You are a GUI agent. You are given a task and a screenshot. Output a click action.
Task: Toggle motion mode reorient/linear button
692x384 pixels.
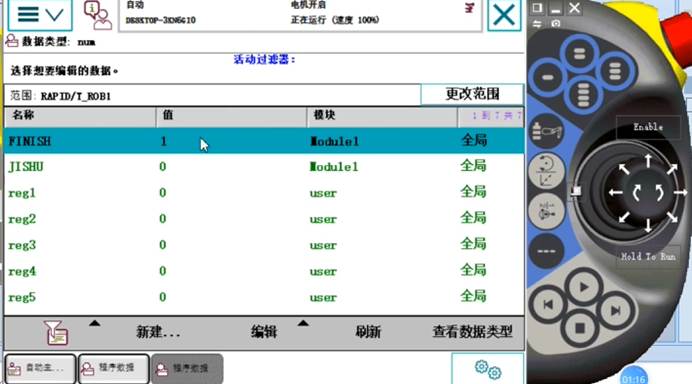tap(547, 171)
